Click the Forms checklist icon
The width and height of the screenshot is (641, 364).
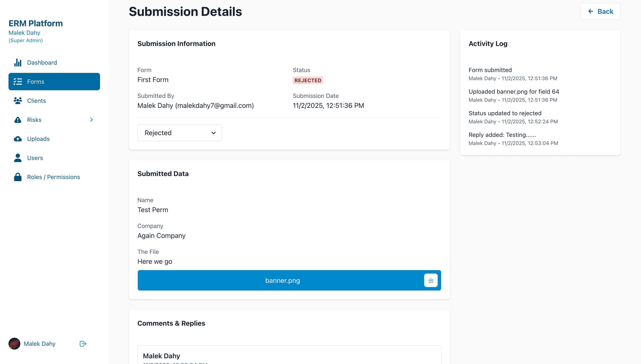(18, 82)
